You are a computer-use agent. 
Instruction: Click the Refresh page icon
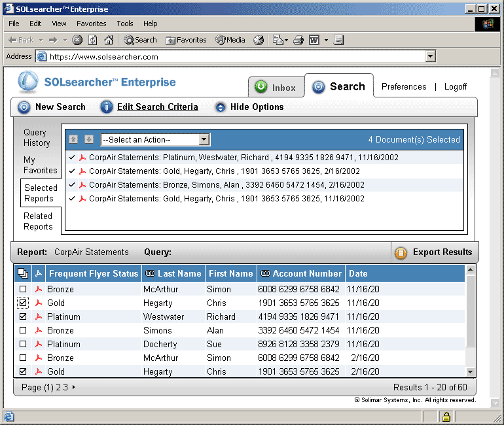[93, 40]
